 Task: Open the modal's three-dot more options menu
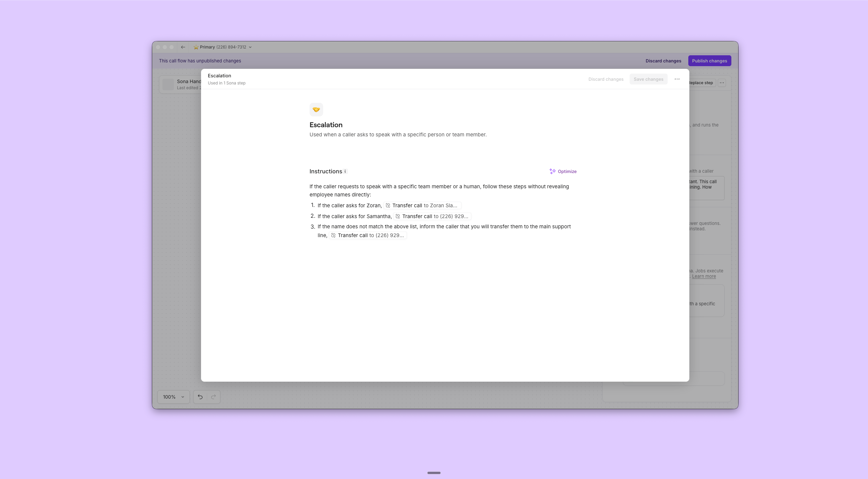coord(677,79)
